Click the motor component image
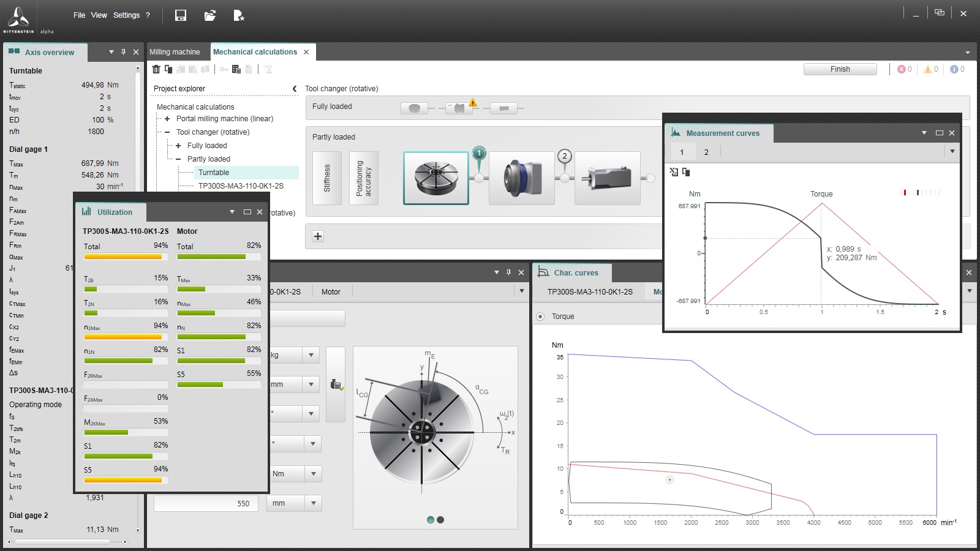980x551 pixels. click(607, 178)
